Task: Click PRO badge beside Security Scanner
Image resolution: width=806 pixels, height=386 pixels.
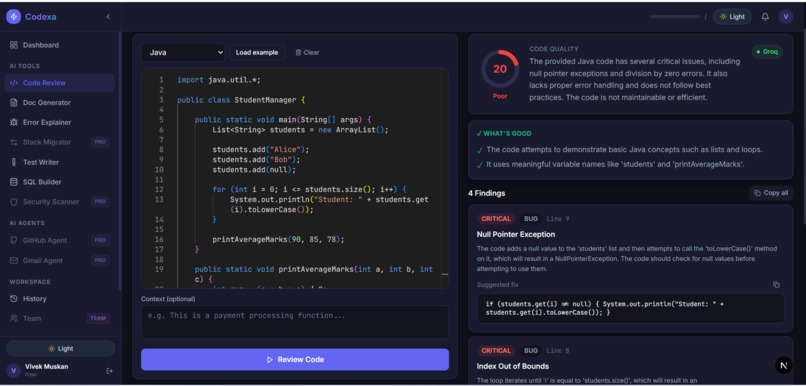Action: 101,202
